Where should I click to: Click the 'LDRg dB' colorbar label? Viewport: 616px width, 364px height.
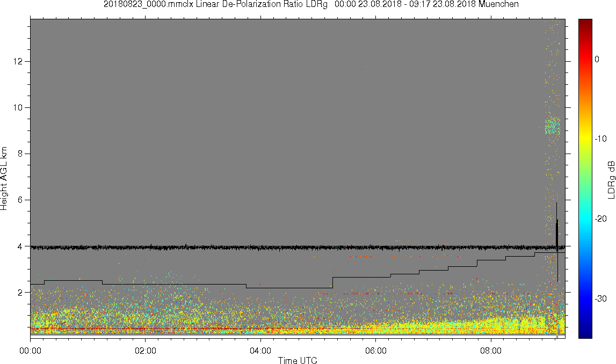pos(610,179)
